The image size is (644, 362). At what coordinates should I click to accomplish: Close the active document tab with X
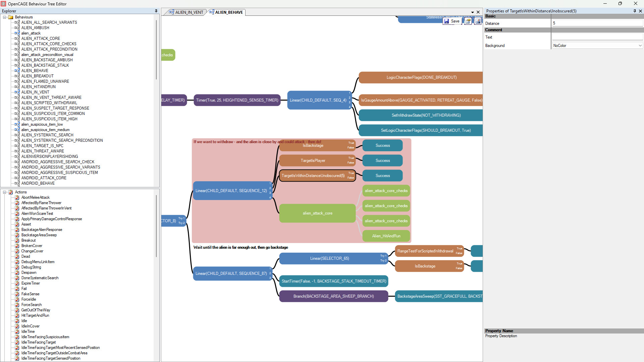[x=478, y=12]
